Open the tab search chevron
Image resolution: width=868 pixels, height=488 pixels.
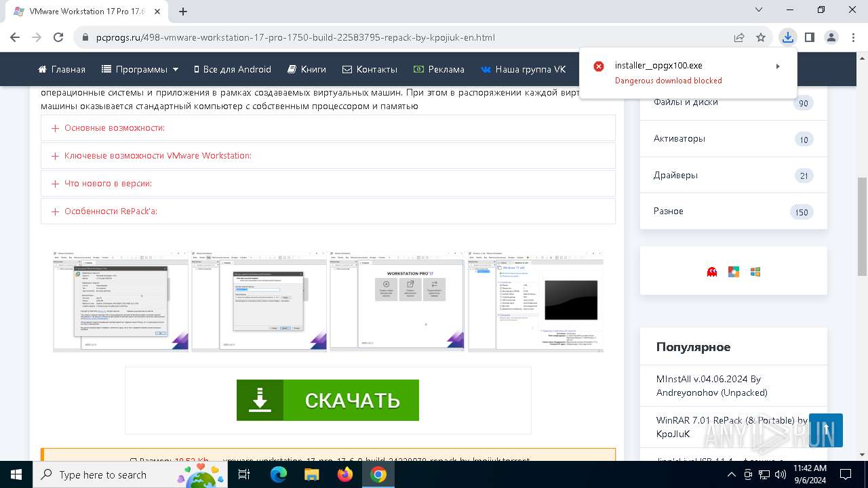click(x=759, y=9)
